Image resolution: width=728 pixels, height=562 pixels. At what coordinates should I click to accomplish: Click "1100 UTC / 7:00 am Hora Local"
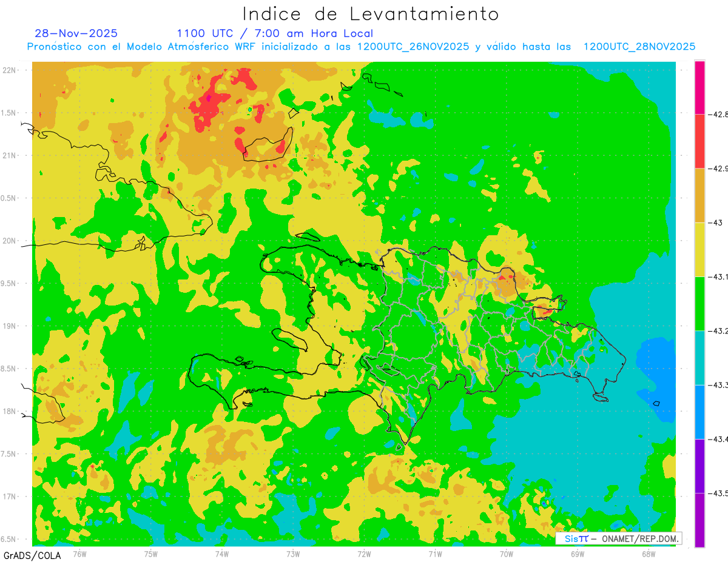coord(275,33)
